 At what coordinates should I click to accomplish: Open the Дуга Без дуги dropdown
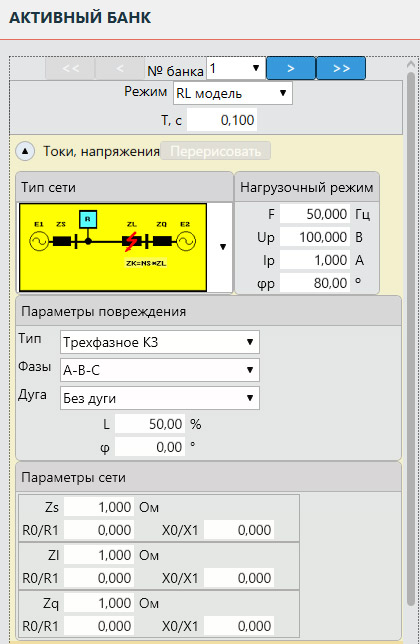pyautogui.click(x=160, y=398)
